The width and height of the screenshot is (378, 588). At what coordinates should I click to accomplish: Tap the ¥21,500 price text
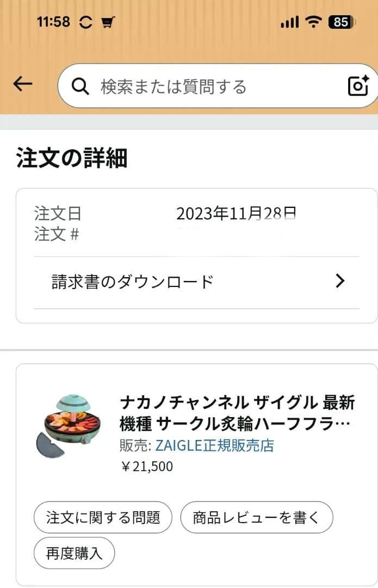[145, 466]
